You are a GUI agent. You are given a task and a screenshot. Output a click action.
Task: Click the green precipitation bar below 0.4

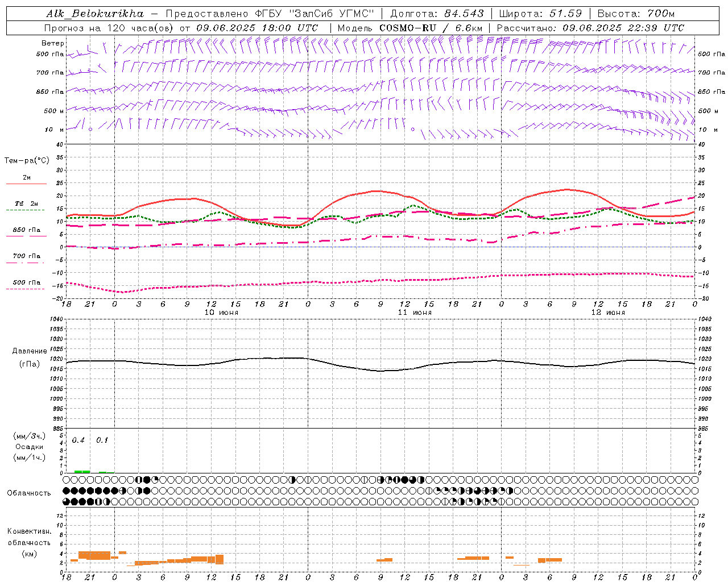[82, 471]
